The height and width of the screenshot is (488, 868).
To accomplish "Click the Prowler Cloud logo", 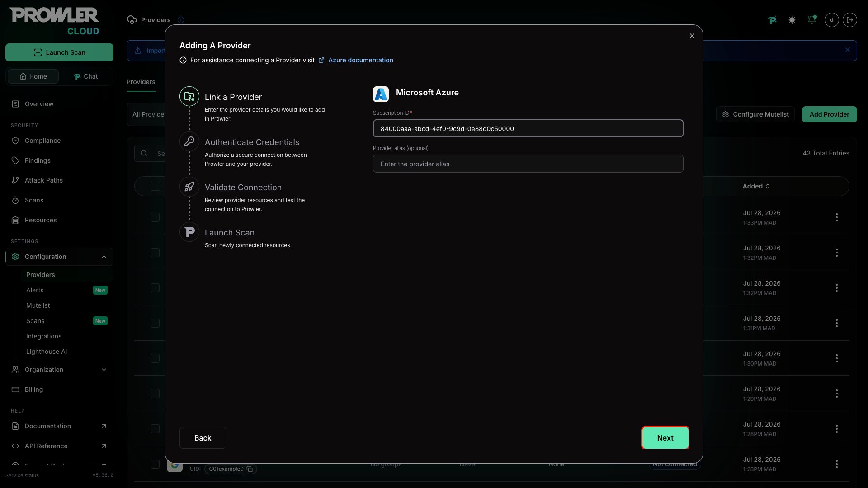I will pos(54,21).
